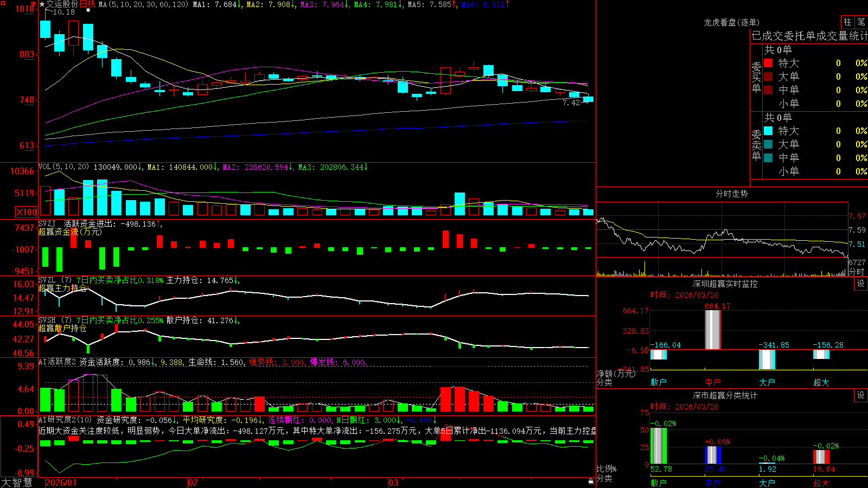The width and height of the screenshot is (868, 488).
Task: Click the VOL(5,10,20) indicator label
Action: [64, 167]
